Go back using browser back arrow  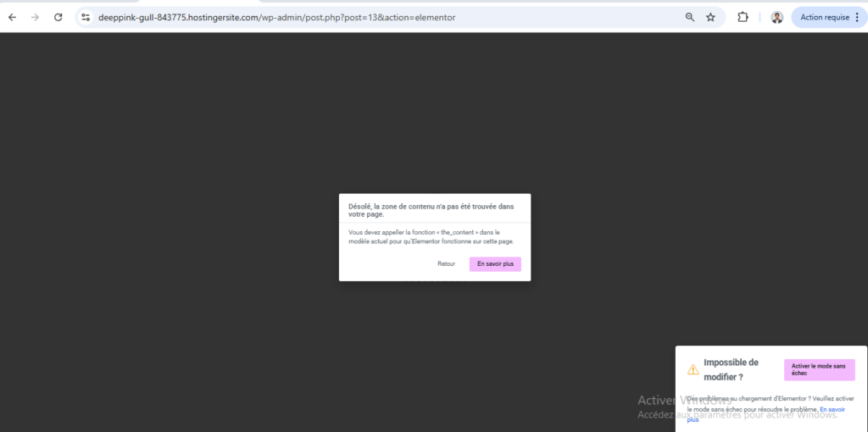(x=12, y=17)
